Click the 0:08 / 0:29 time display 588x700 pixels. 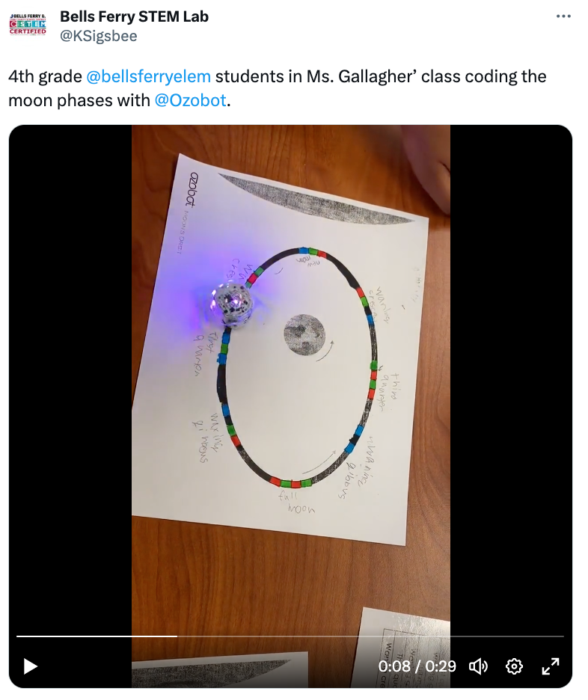point(417,666)
